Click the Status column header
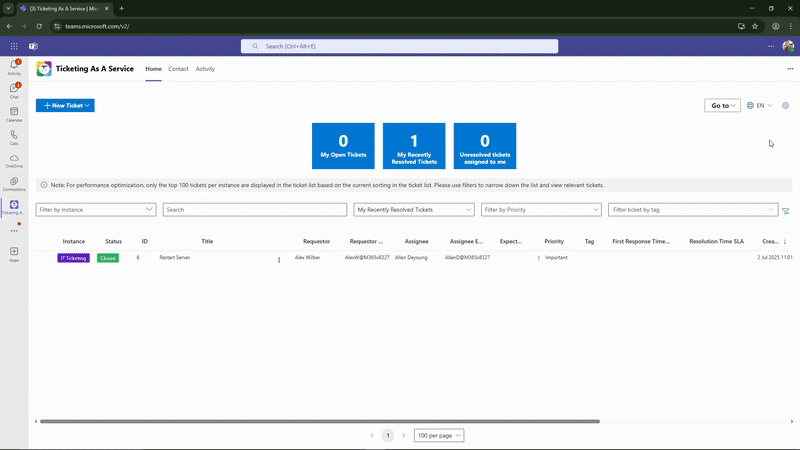The image size is (800, 450). (x=113, y=241)
